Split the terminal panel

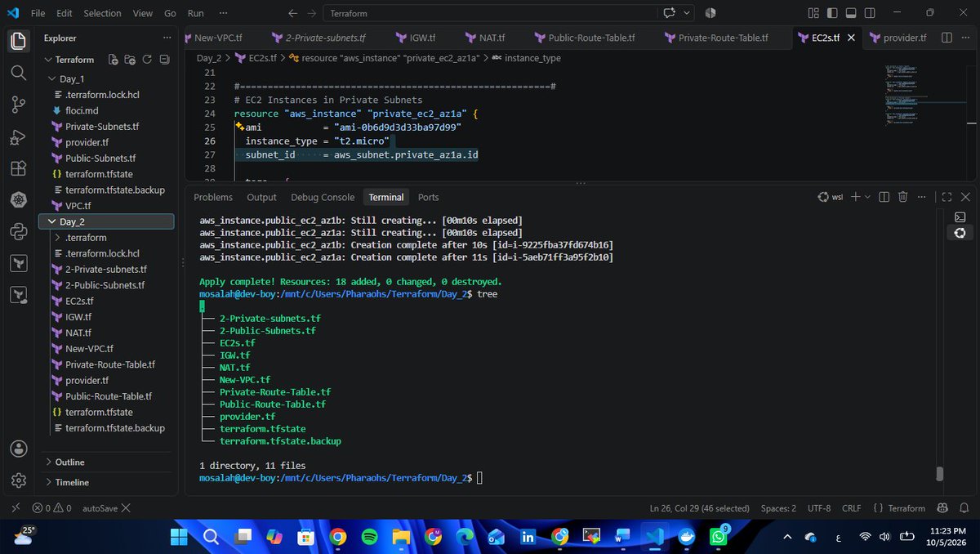[884, 197]
